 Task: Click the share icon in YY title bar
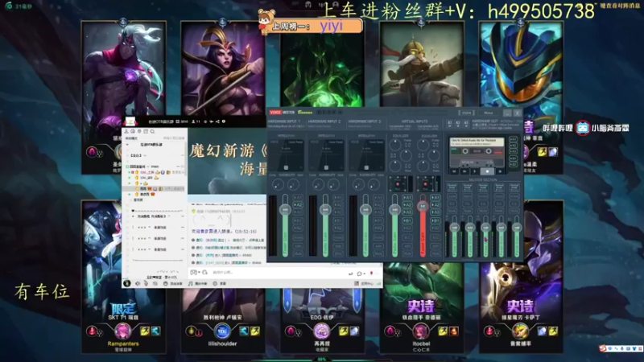[x=217, y=121]
